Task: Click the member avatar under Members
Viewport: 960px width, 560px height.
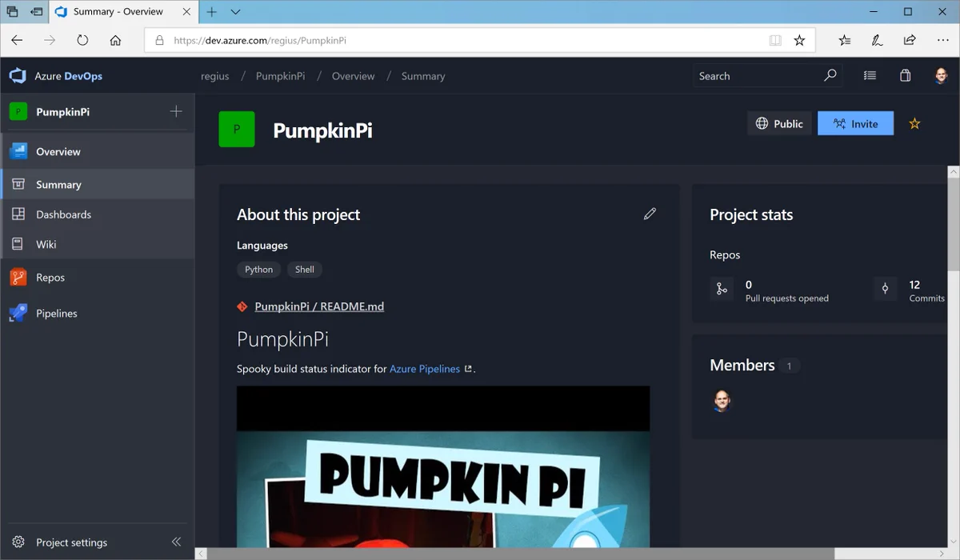Action: coord(722,402)
